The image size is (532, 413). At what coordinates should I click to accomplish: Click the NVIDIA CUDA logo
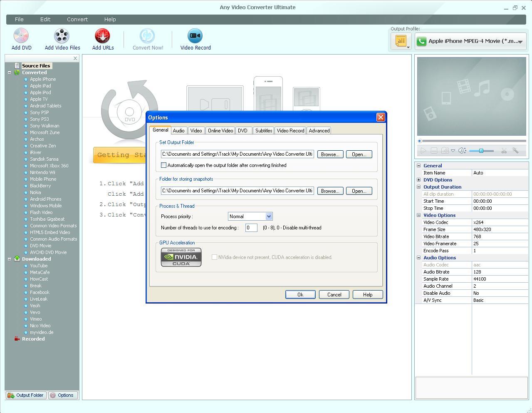coord(181,257)
